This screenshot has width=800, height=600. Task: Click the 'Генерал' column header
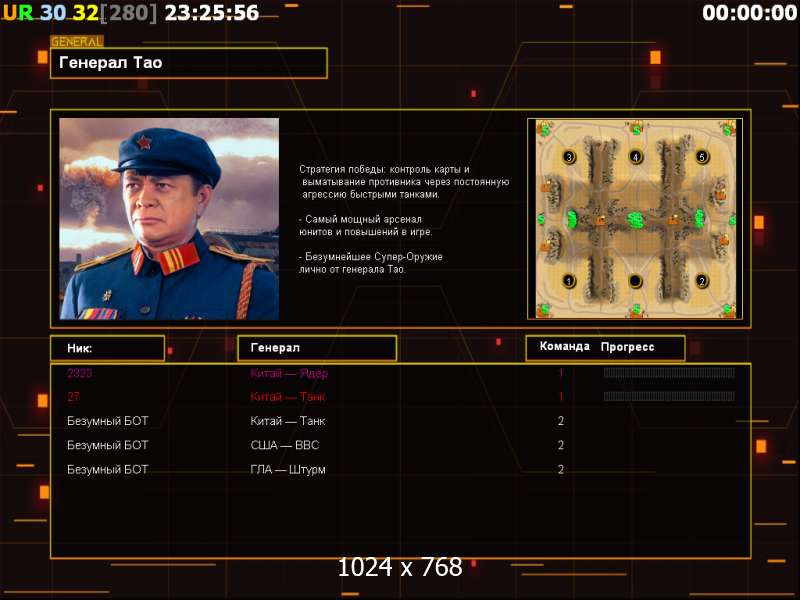(317, 348)
